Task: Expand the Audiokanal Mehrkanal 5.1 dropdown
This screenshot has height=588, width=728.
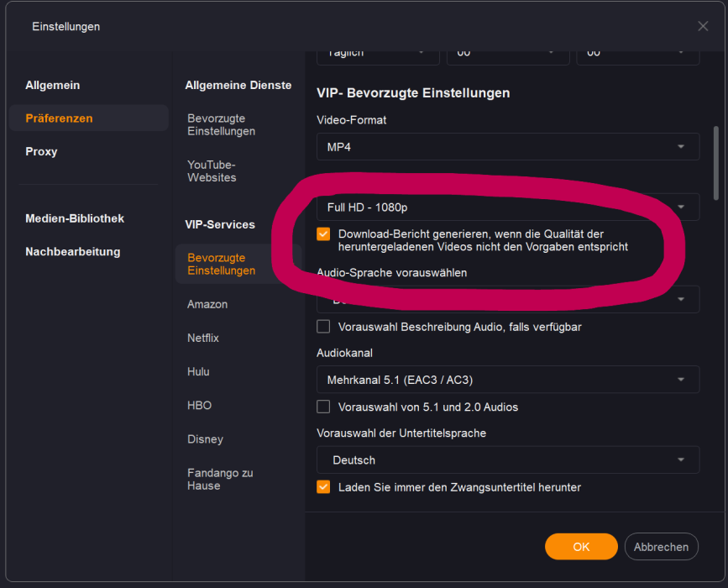Action: [x=507, y=381]
